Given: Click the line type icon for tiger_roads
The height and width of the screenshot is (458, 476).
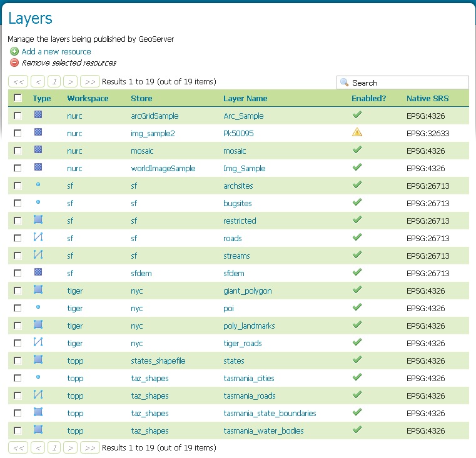Looking at the screenshot, I should coord(38,342).
